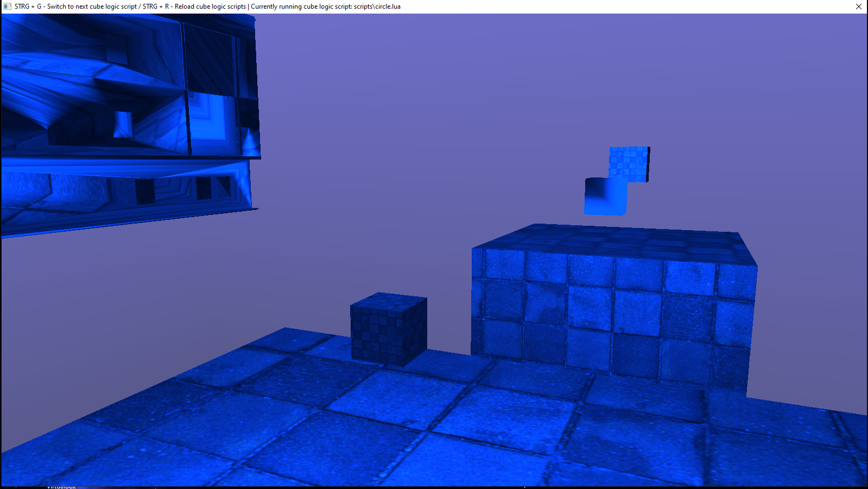
Task: Click the floating checkered cube in the sky
Action: [x=630, y=163]
